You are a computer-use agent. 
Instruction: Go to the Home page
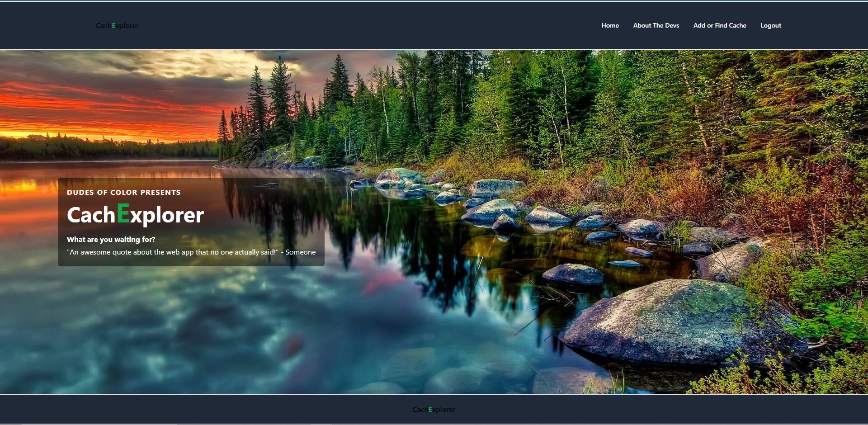610,26
